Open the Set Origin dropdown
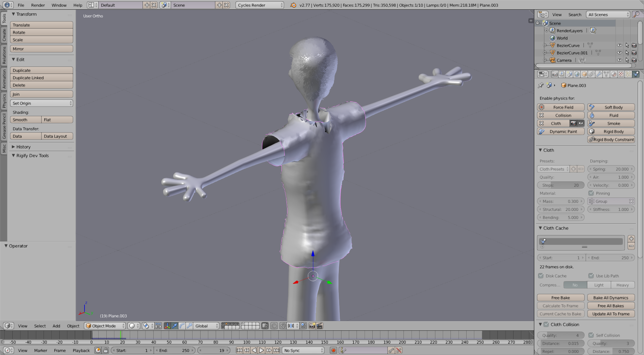 pyautogui.click(x=42, y=103)
